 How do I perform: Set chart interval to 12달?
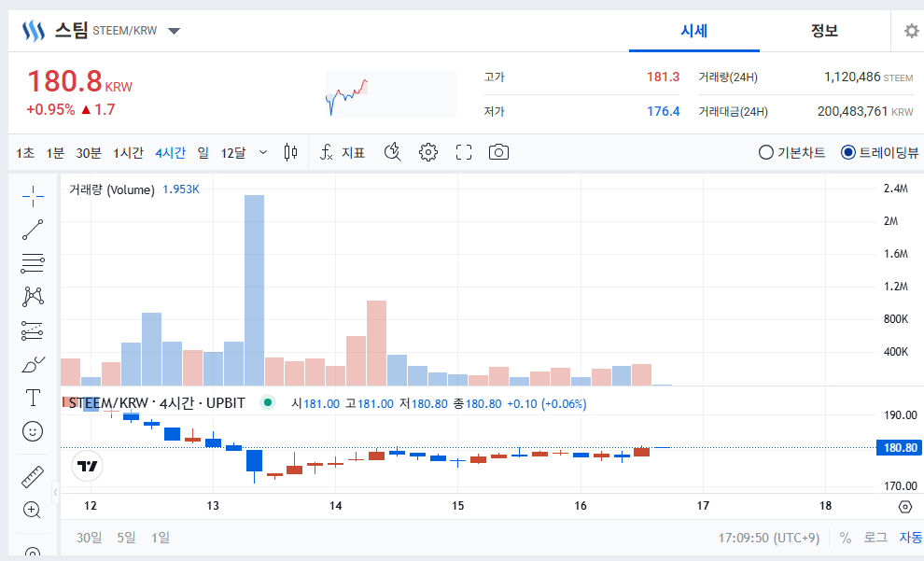click(x=233, y=153)
